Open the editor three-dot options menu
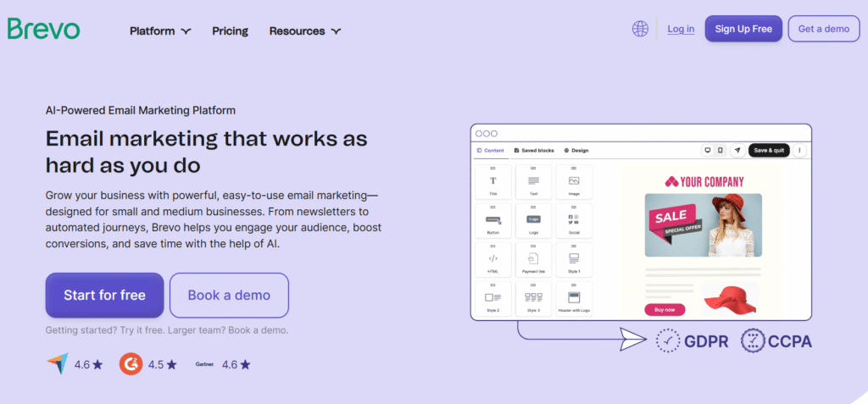Image resolution: width=868 pixels, height=404 pixels. point(799,150)
